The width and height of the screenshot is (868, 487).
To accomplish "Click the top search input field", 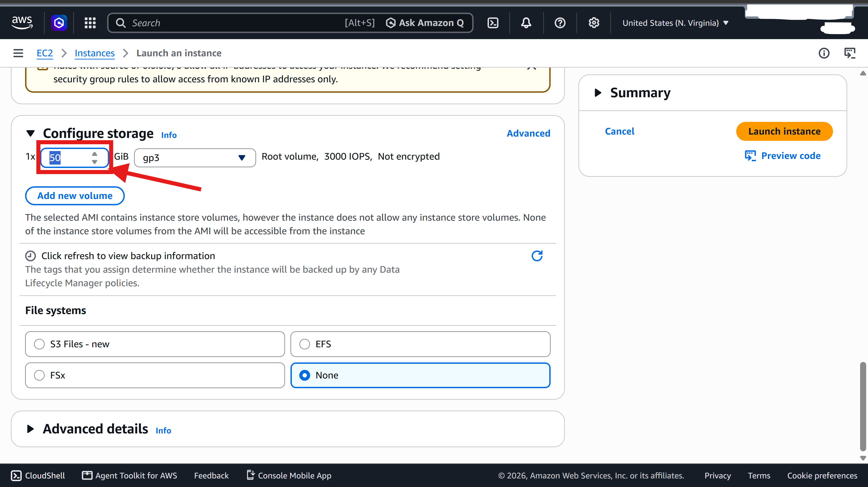I will pyautogui.click(x=236, y=23).
